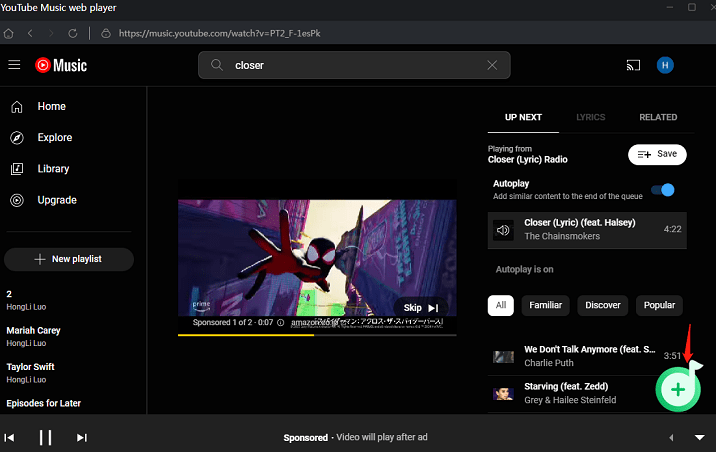Go to previous track

(x=9, y=438)
